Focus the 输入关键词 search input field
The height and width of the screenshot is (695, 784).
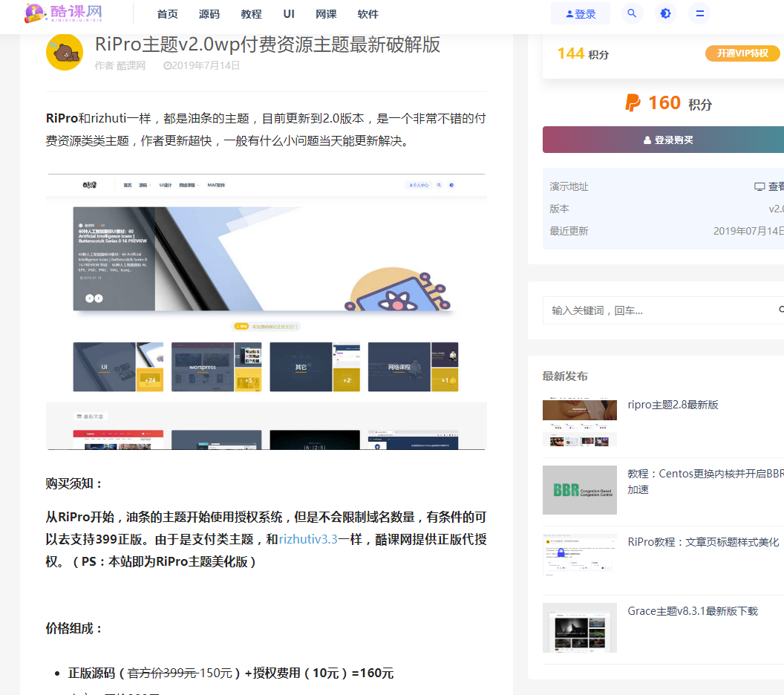(x=663, y=310)
